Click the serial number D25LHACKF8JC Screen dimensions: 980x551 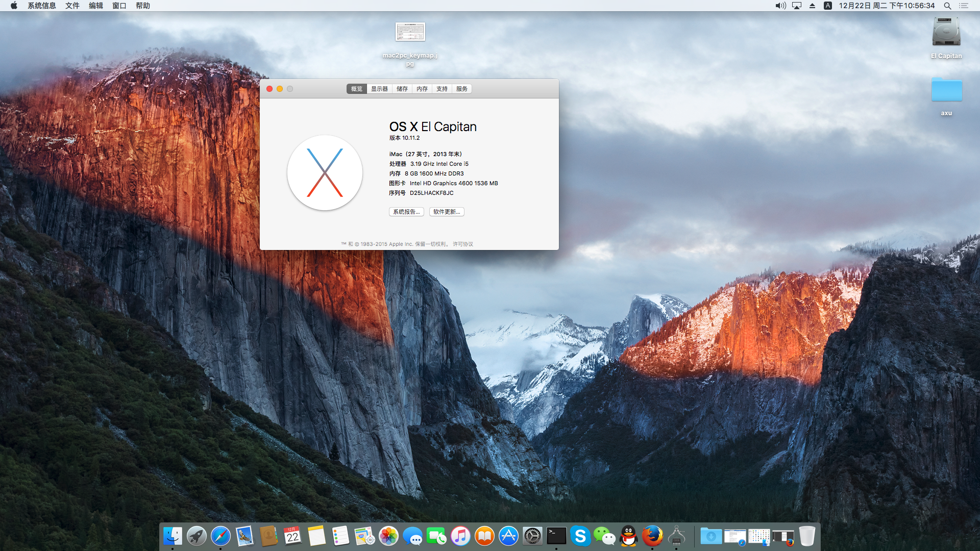[431, 193]
